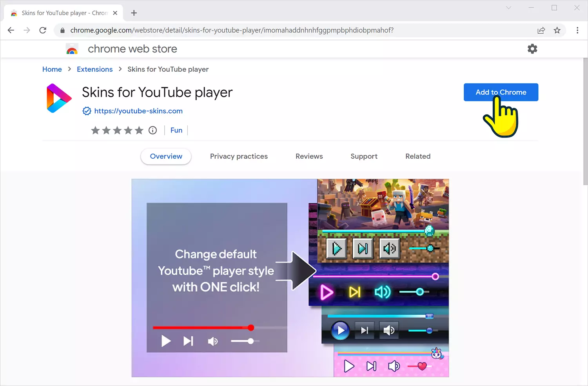This screenshot has height=386, width=588.
Task: Click the lock icon in the address bar
Action: click(62, 30)
